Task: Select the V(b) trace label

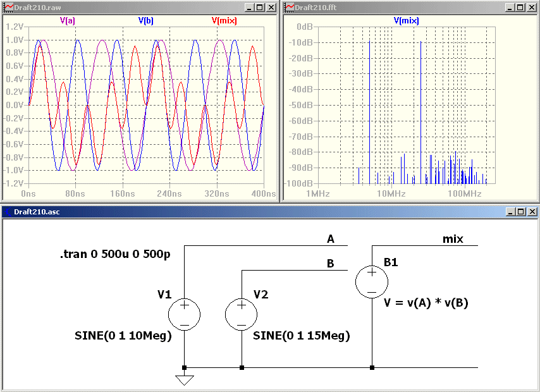Action: pos(145,21)
